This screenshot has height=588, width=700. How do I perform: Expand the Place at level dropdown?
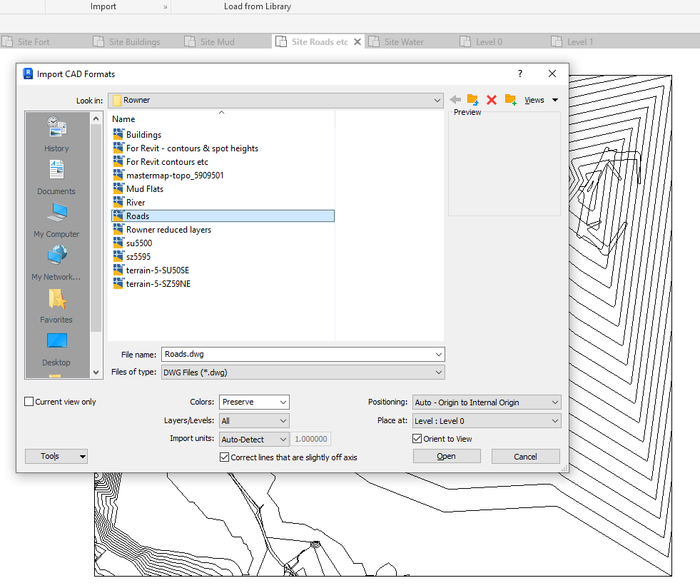tap(487, 421)
